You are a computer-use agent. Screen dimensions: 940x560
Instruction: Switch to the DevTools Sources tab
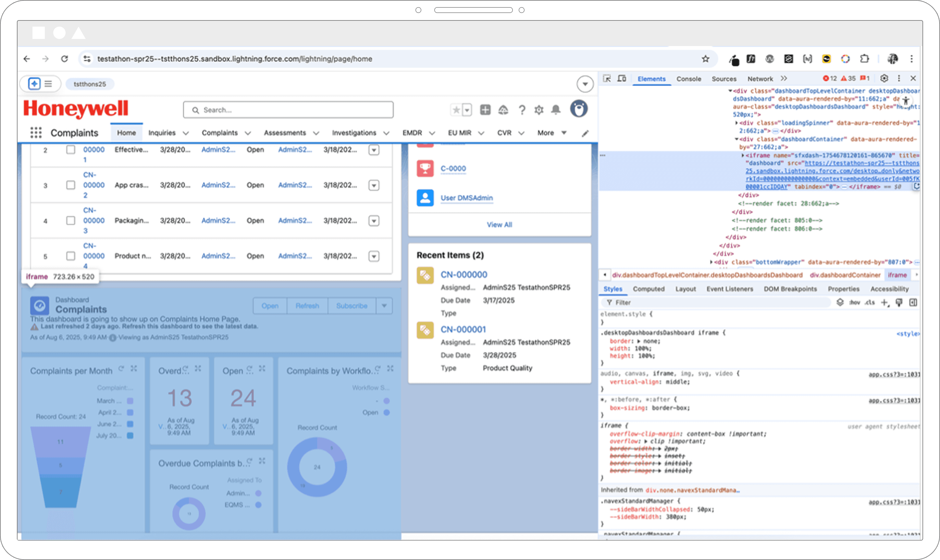tap(724, 79)
